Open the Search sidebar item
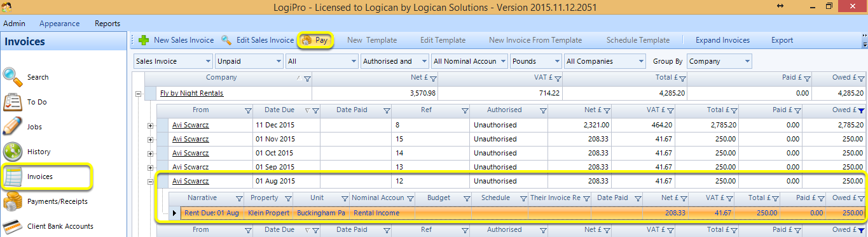This screenshot has height=237, width=868. tap(25, 77)
